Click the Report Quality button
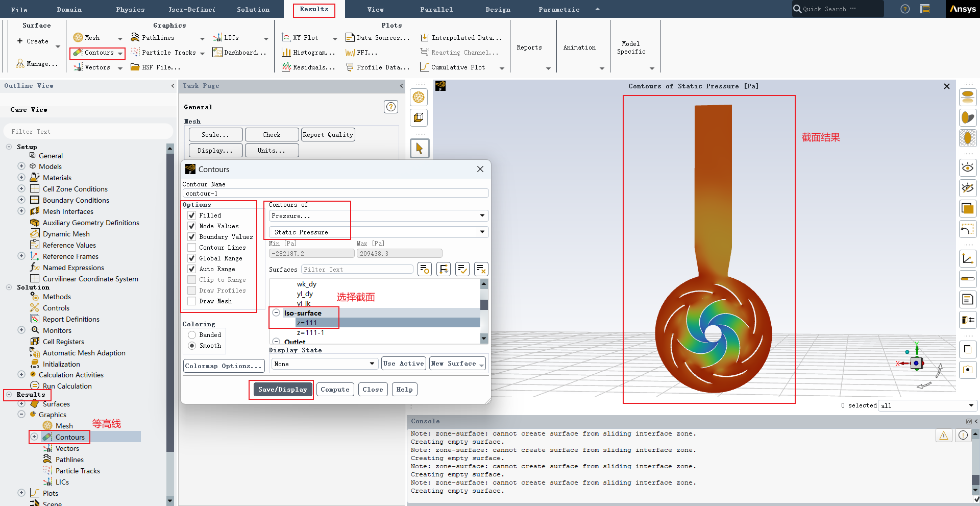 click(328, 135)
